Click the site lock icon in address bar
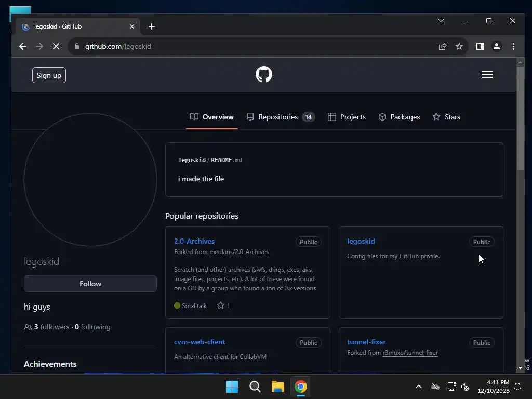532x399 pixels. click(77, 46)
